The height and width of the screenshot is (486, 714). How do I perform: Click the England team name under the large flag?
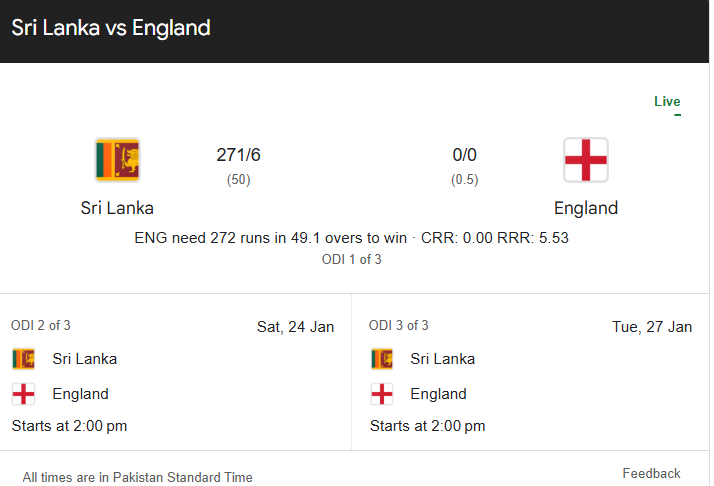pos(586,208)
